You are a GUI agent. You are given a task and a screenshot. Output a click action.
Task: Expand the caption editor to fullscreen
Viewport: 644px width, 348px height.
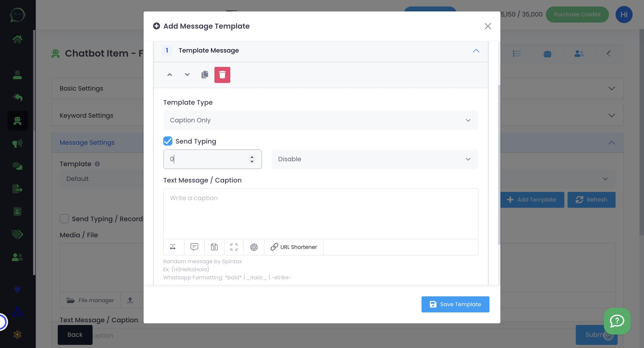234,247
